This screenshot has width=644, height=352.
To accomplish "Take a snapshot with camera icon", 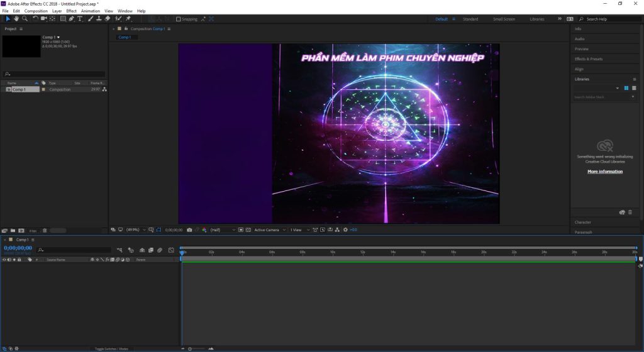I will (189, 230).
